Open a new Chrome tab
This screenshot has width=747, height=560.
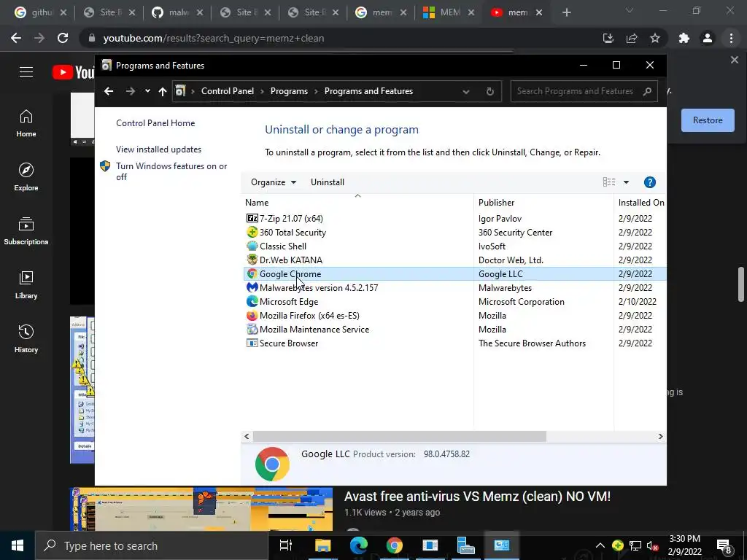566,12
